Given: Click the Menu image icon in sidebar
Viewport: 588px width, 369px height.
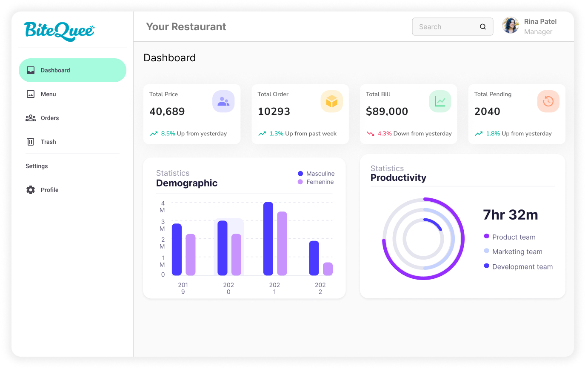Looking at the screenshot, I should (x=31, y=94).
